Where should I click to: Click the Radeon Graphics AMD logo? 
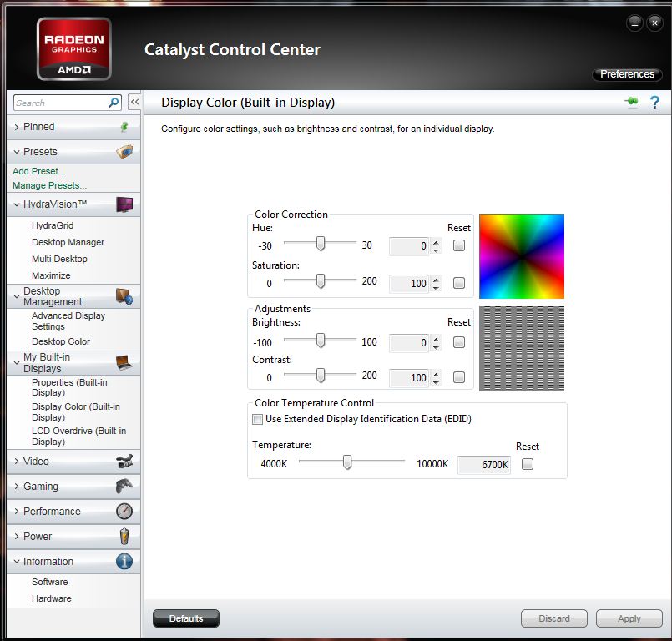tap(74, 49)
